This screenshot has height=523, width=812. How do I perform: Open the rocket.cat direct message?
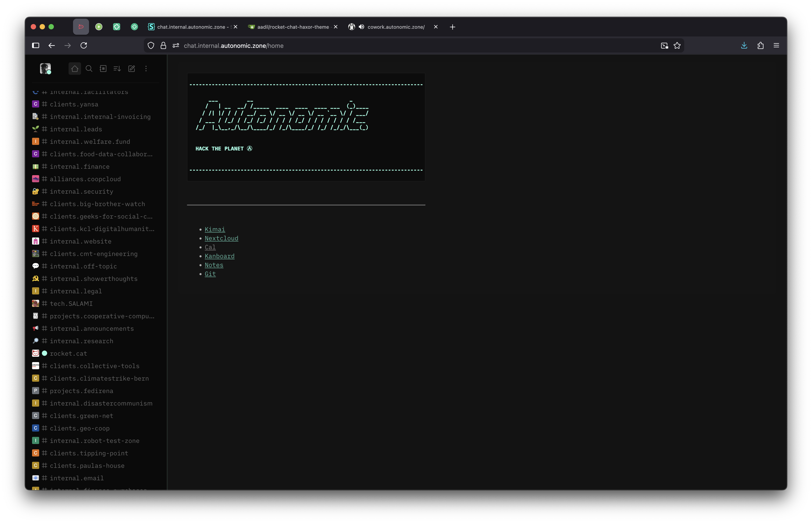click(x=68, y=354)
